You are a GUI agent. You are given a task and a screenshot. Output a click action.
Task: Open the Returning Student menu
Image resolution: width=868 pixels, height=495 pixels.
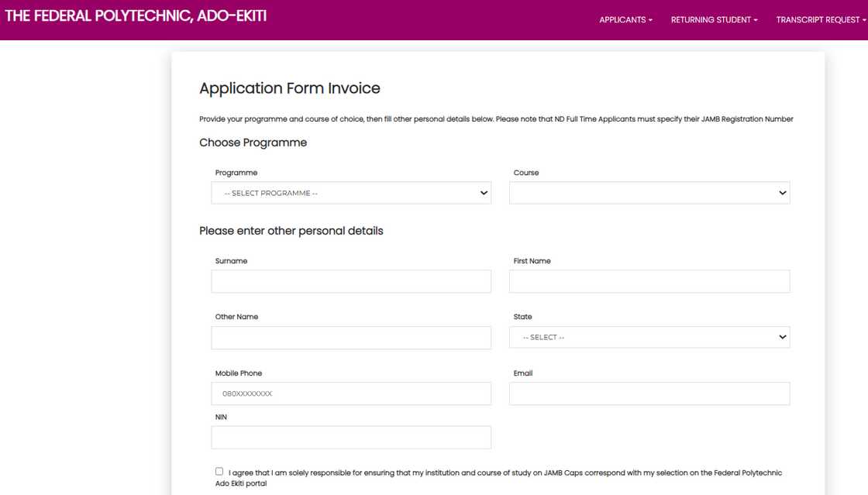pos(714,20)
